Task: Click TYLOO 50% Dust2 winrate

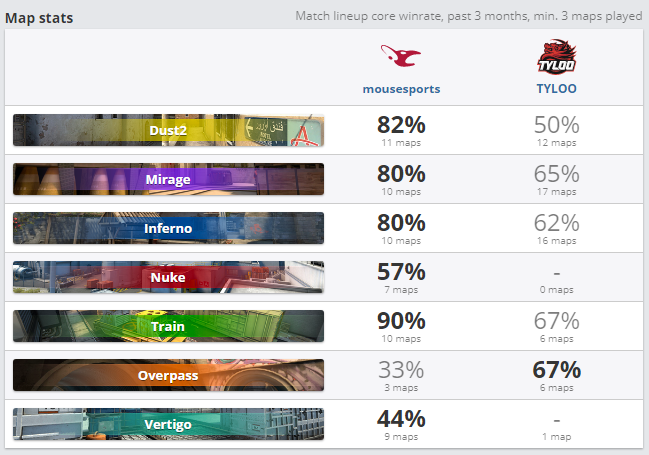Action: pos(556,125)
